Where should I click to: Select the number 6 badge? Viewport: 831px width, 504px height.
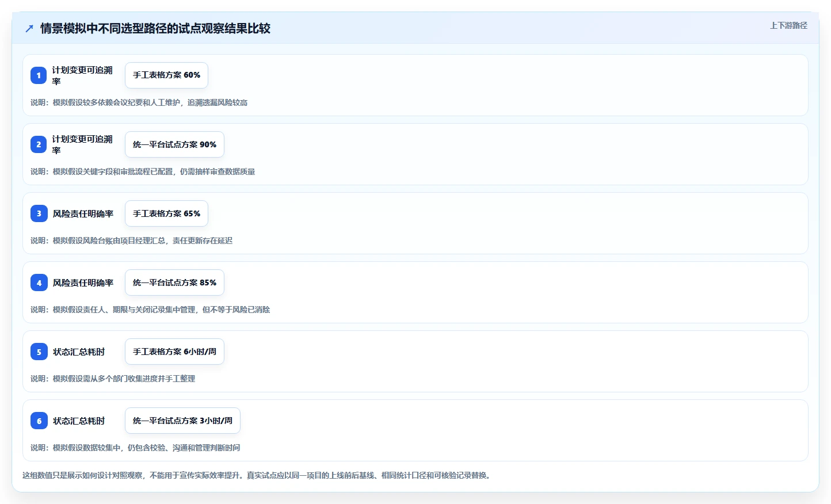pyautogui.click(x=39, y=421)
